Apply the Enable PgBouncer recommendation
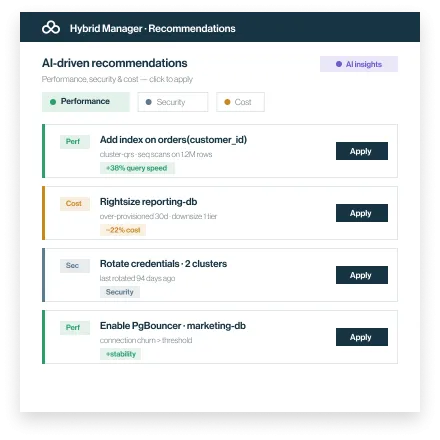The width and height of the screenshot is (440, 440). [x=362, y=337]
